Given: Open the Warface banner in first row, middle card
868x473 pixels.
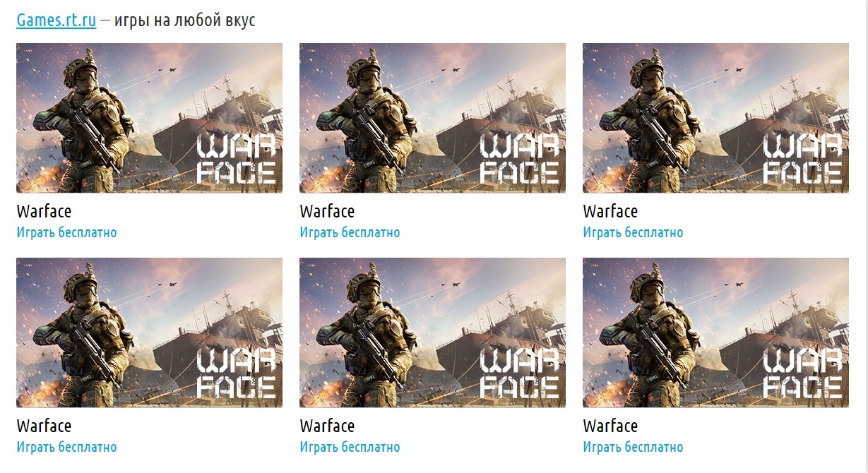Looking at the screenshot, I should click(x=432, y=118).
